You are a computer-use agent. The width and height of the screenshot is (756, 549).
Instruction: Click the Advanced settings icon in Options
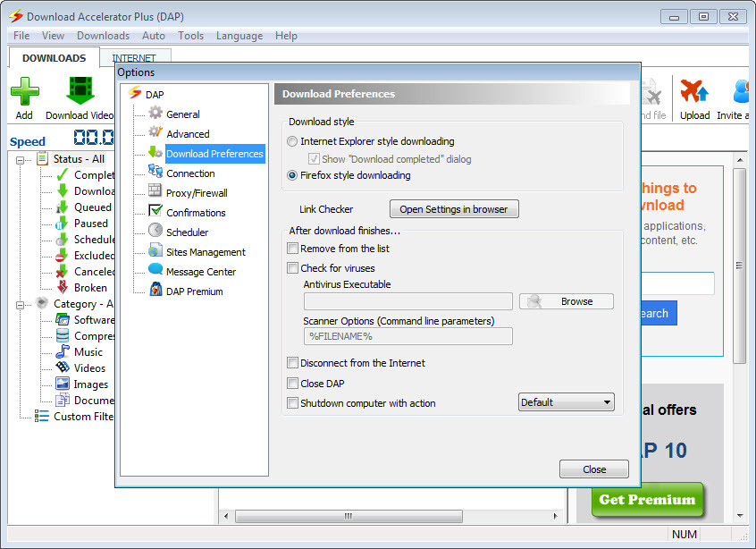pyautogui.click(x=155, y=132)
